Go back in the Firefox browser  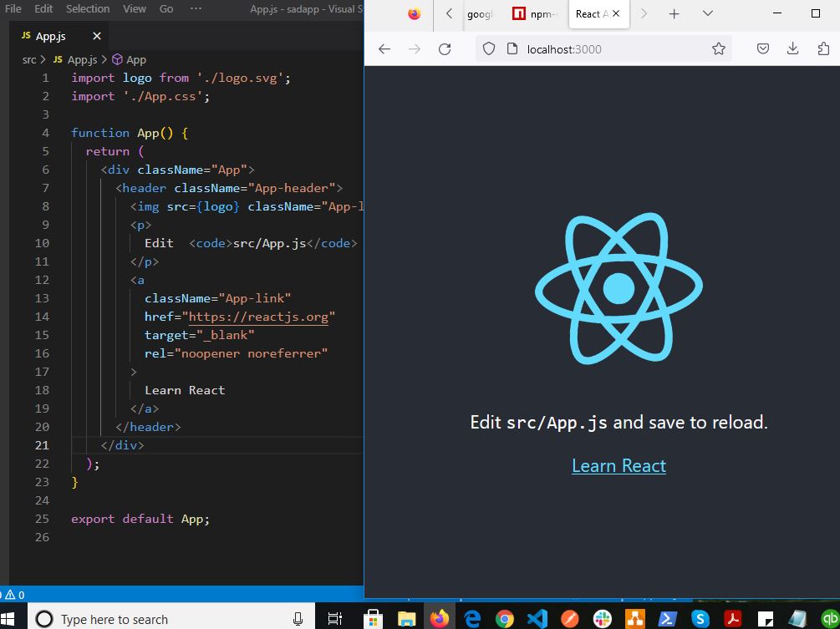pos(384,49)
